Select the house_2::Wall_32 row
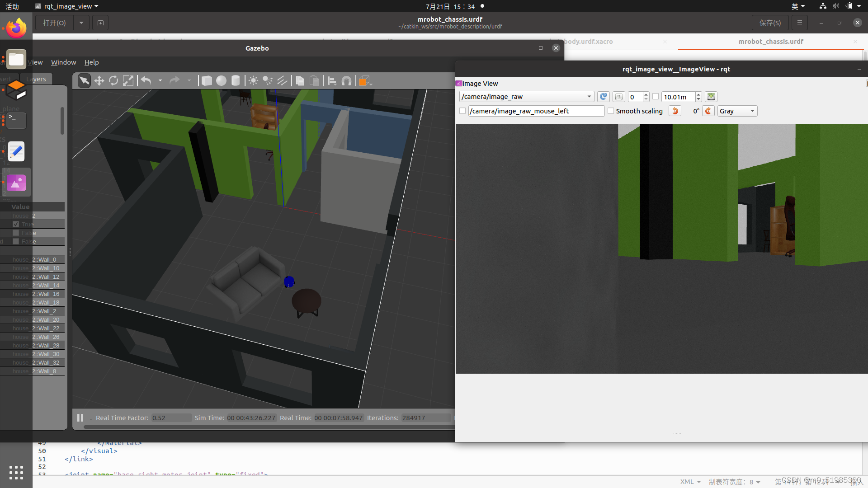The width and height of the screenshot is (868, 488). 33,363
